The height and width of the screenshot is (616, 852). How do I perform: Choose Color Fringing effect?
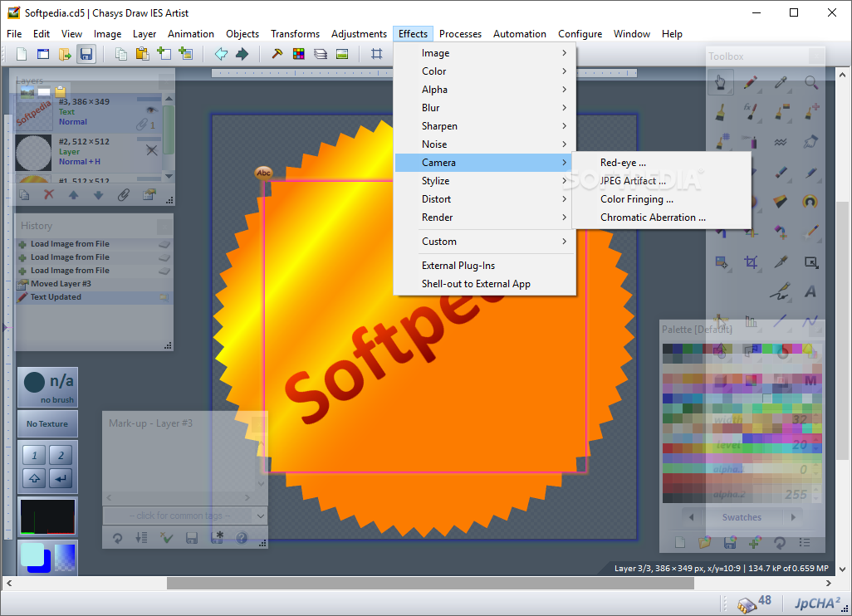tap(661, 199)
